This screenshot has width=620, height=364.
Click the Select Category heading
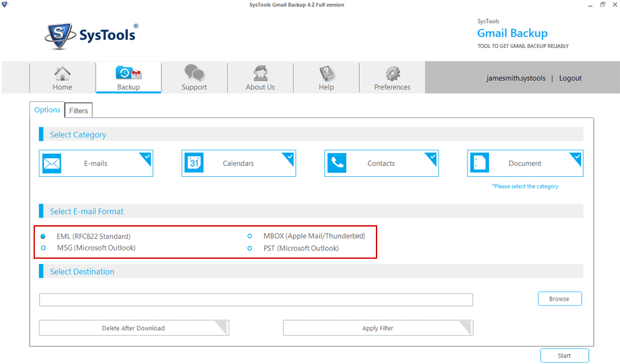point(78,135)
